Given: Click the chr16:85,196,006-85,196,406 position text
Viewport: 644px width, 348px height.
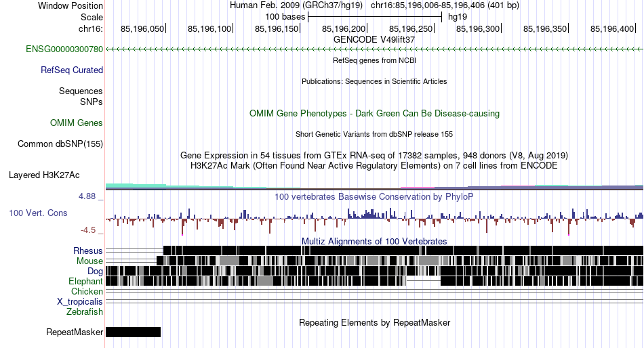Looking at the screenshot, I should pyautogui.click(x=445, y=5).
